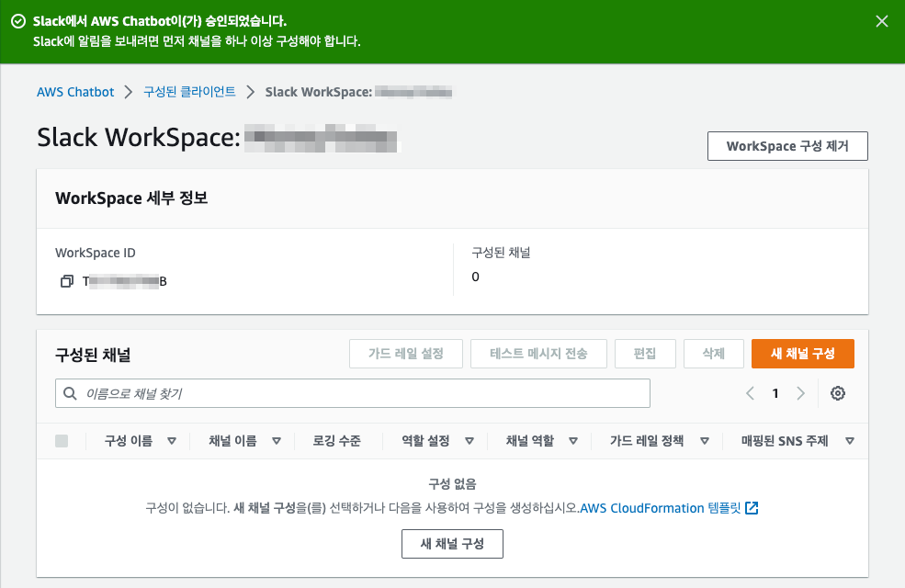Sort by 채널 역할 column arrow

click(x=573, y=441)
